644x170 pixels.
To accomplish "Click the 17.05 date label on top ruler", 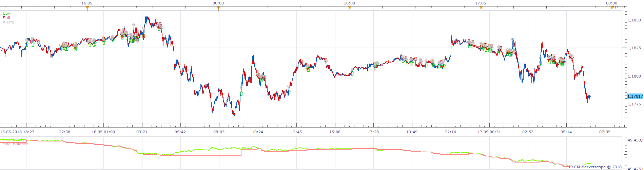I will tap(481, 3).
